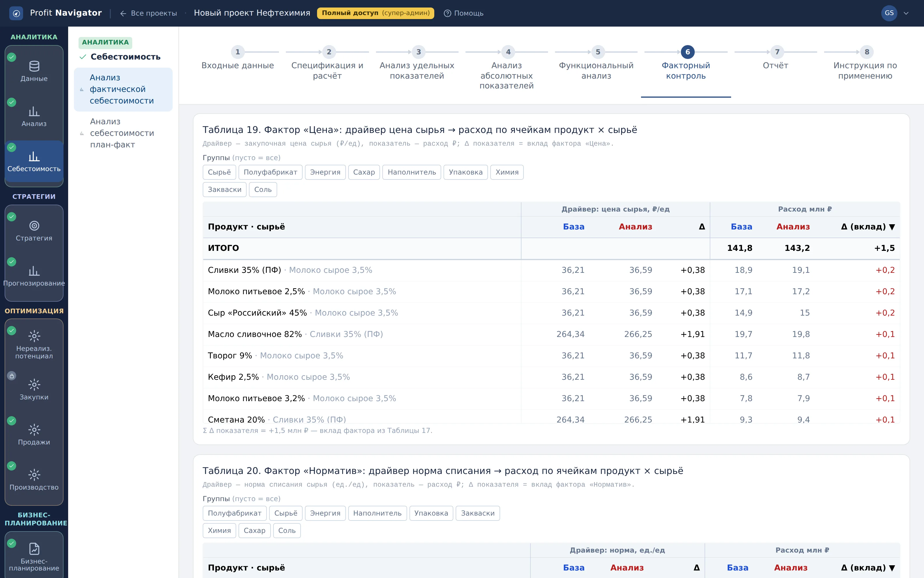
Task: Sort Table 20 by Δ (вклад) column
Action: 868,568
